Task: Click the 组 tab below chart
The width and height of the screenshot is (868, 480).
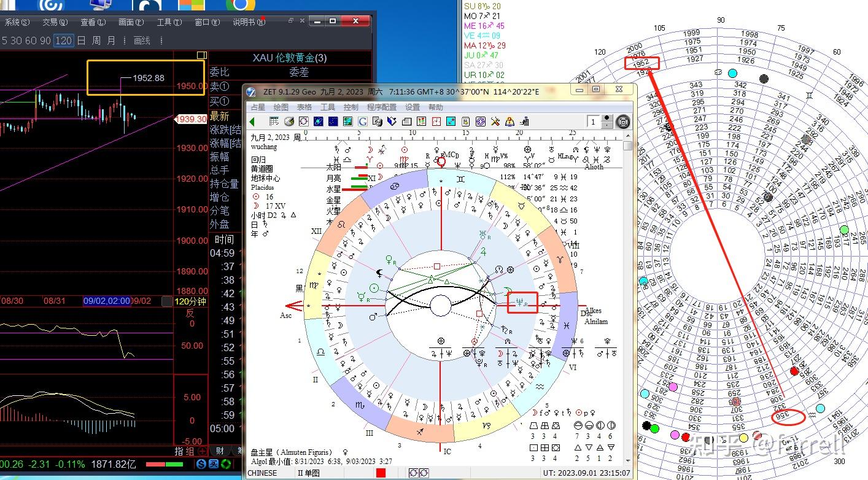Action: click(190, 451)
